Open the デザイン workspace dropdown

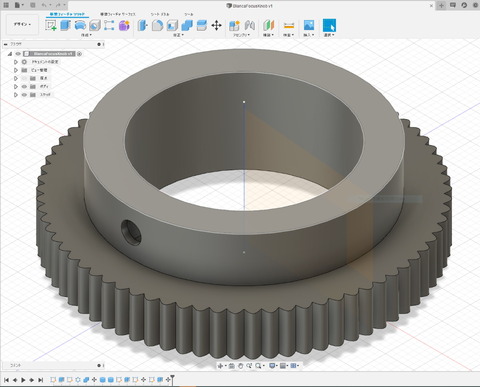point(22,24)
